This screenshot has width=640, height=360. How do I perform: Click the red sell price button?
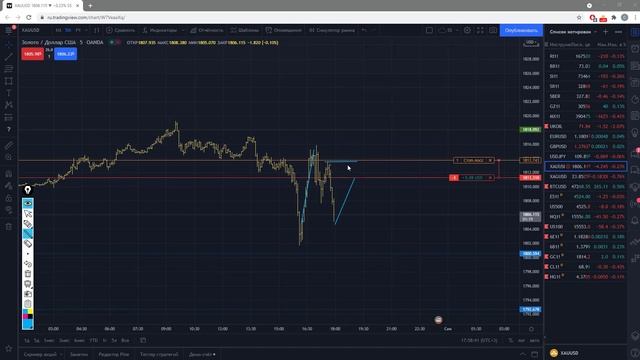coord(32,54)
